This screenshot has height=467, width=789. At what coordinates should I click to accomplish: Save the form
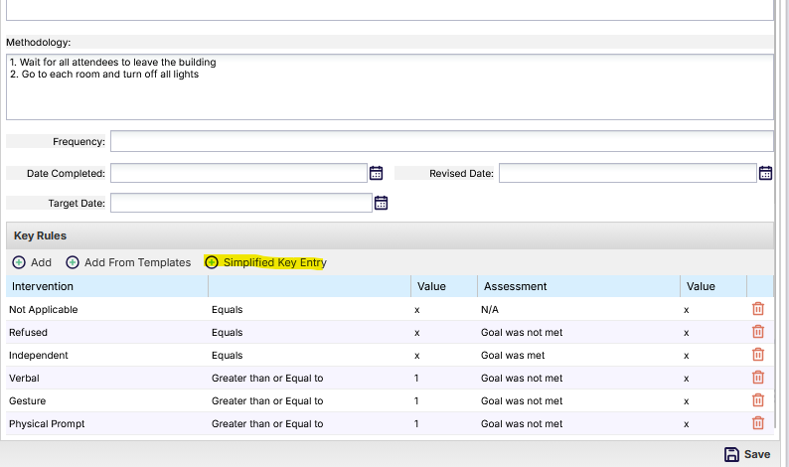pyautogui.click(x=747, y=454)
